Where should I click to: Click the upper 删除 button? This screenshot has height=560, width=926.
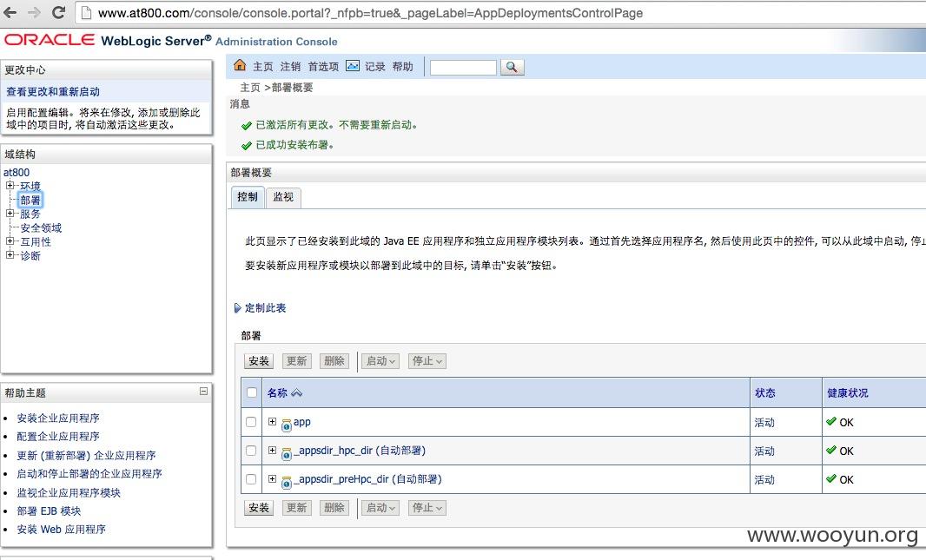tap(334, 361)
